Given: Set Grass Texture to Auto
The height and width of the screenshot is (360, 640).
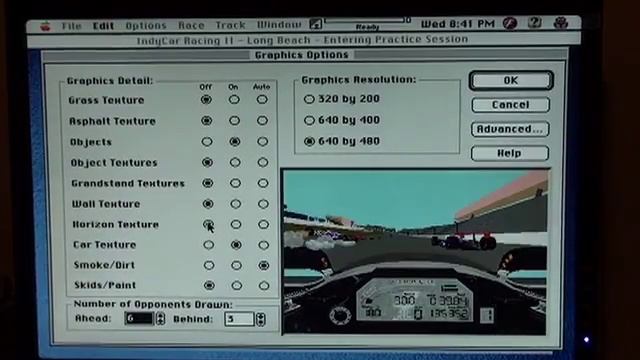Looking at the screenshot, I should [262, 100].
